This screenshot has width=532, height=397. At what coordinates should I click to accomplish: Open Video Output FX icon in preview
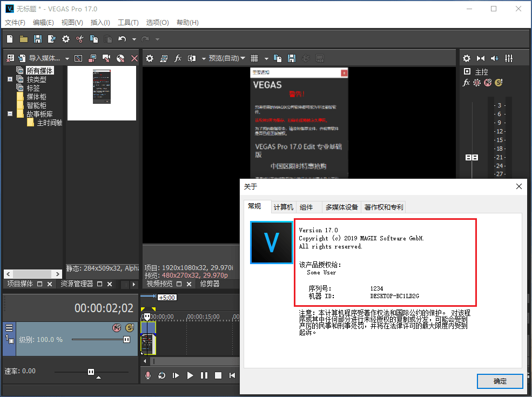[x=178, y=58]
